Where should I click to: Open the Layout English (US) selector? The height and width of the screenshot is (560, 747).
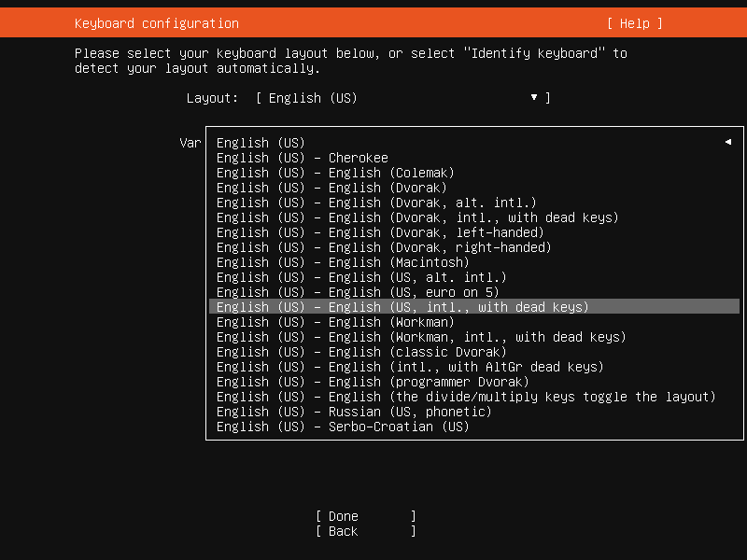(x=402, y=98)
